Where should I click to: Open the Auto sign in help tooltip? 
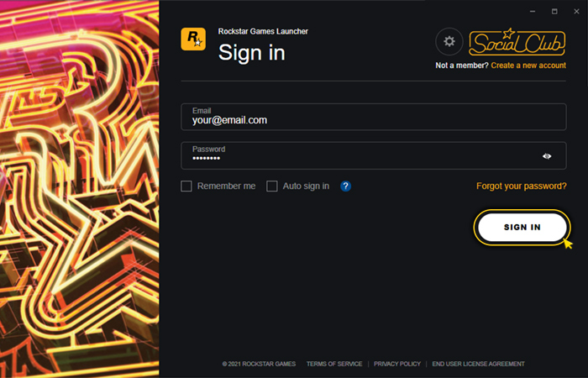point(345,186)
